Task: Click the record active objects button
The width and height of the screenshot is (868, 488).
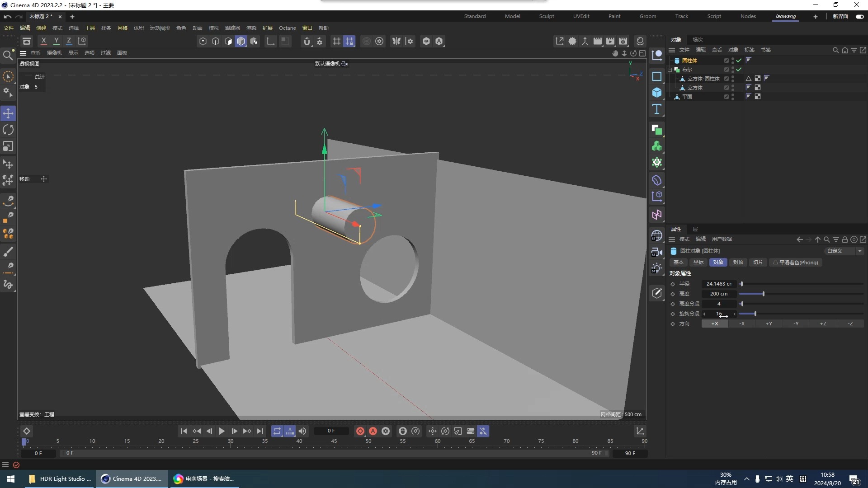Action: pyautogui.click(x=360, y=431)
